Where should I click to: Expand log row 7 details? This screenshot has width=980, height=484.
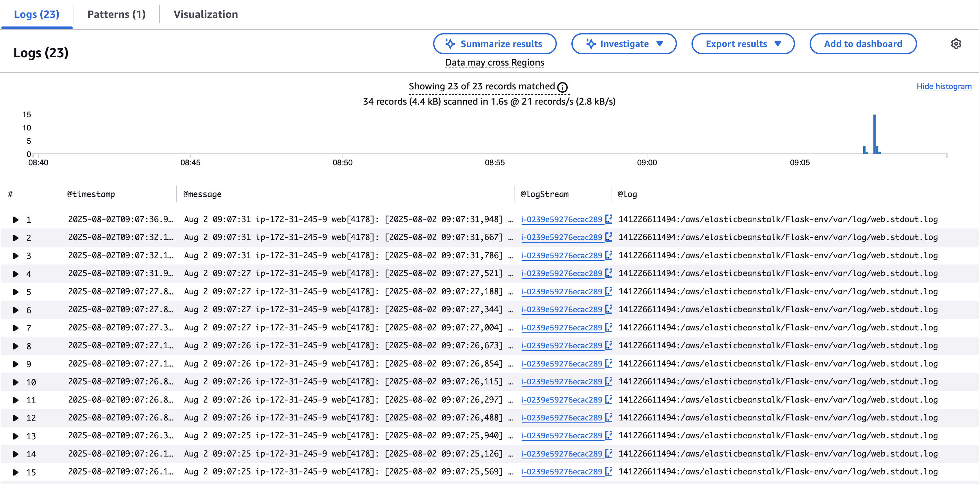16,328
